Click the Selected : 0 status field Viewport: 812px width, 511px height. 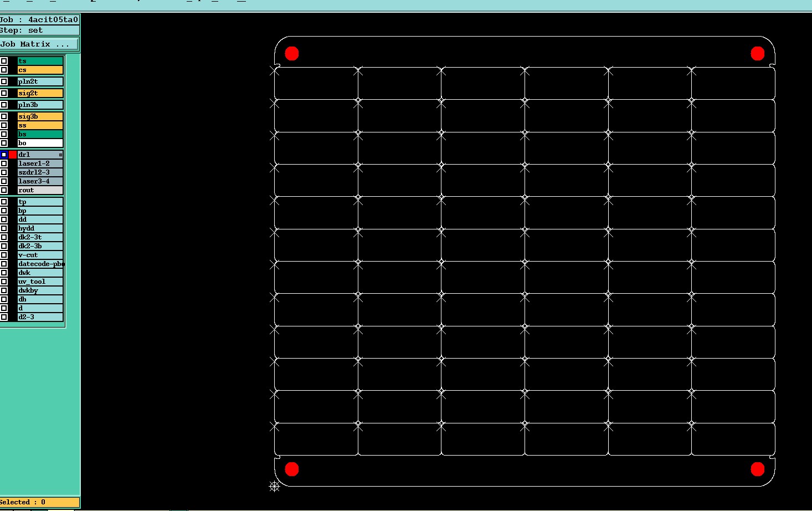click(x=39, y=502)
